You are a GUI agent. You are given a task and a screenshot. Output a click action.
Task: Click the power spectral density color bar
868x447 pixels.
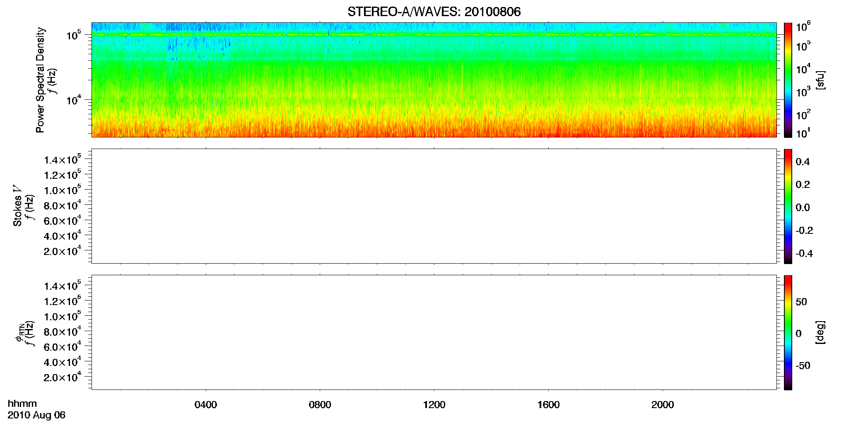tap(788, 80)
